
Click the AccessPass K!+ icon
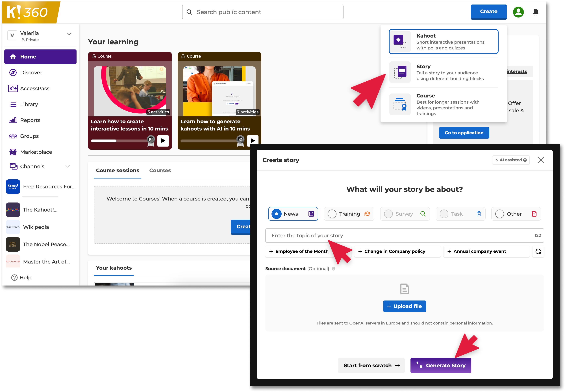(13, 88)
